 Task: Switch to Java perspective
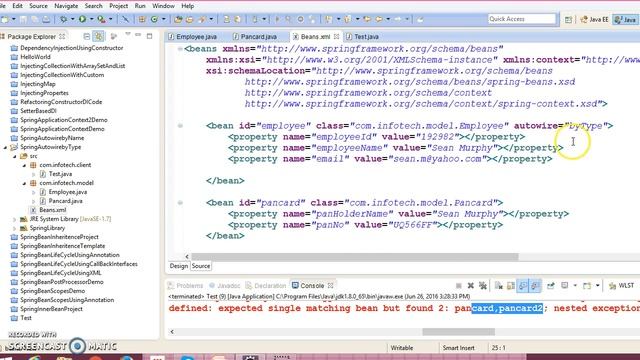(x=625, y=19)
